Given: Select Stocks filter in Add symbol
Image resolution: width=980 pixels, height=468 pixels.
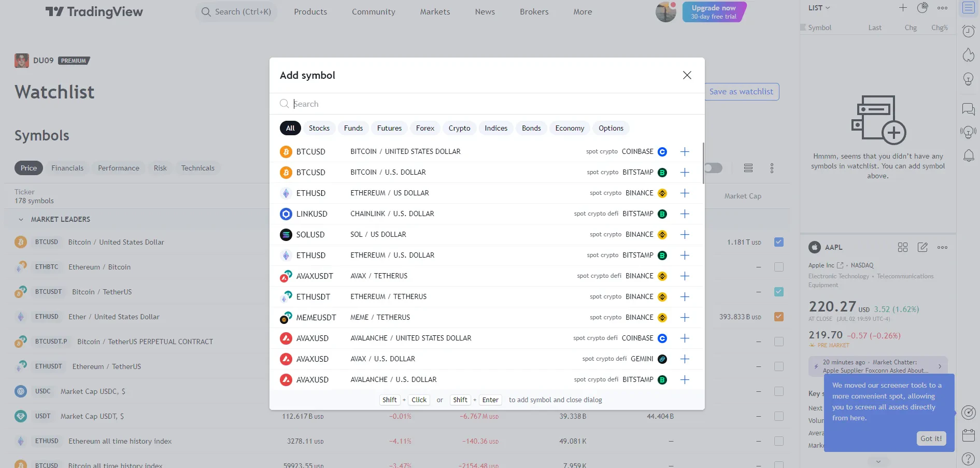Looking at the screenshot, I should click(x=319, y=128).
